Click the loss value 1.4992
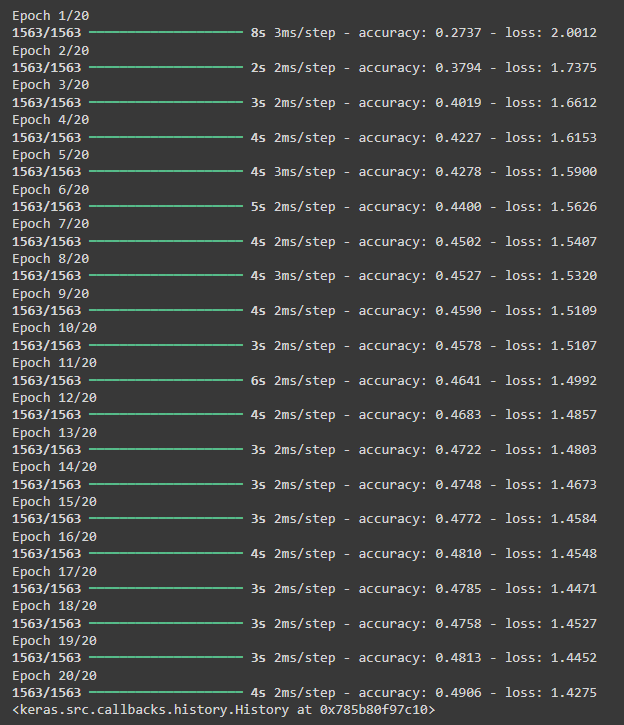 (x=574, y=381)
